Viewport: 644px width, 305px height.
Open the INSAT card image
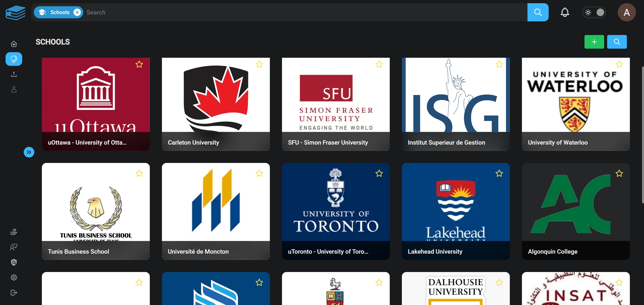pyautogui.click(x=576, y=289)
